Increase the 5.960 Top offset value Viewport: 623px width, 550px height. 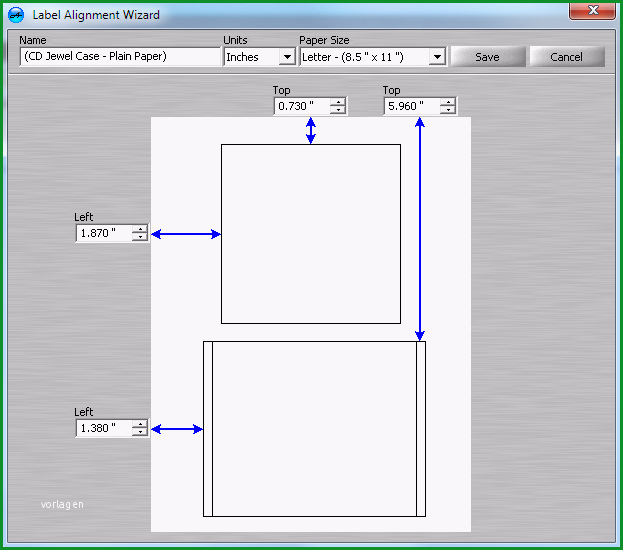pyautogui.click(x=448, y=102)
